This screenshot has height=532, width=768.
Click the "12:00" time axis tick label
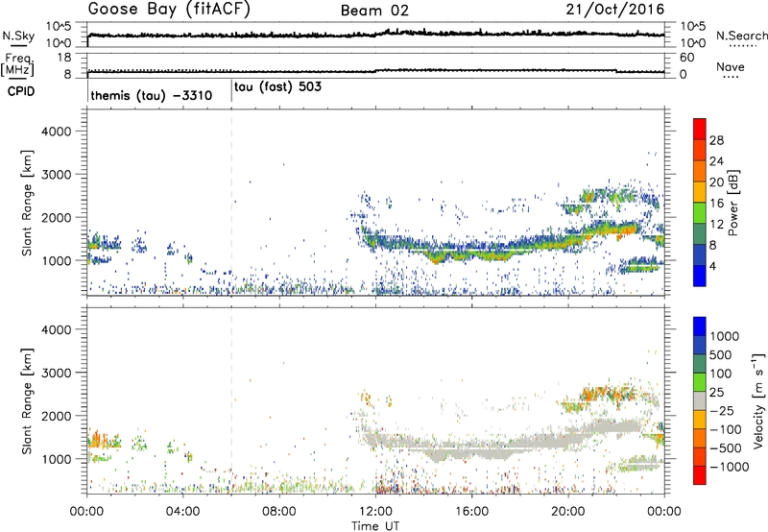point(375,512)
